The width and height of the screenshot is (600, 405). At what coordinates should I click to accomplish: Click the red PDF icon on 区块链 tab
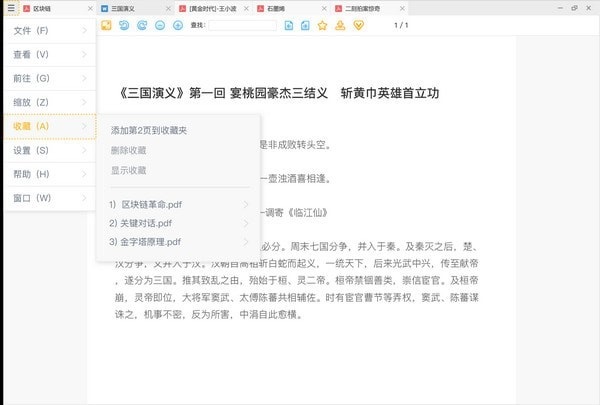click(x=26, y=8)
